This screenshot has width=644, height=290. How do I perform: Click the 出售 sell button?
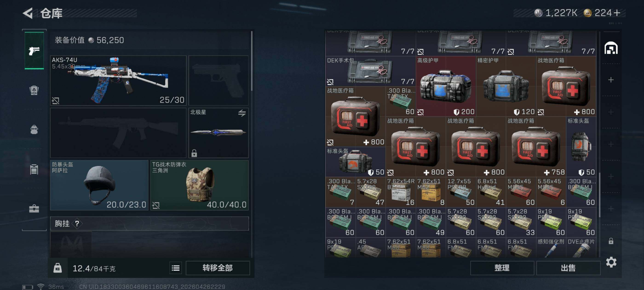pos(568,268)
